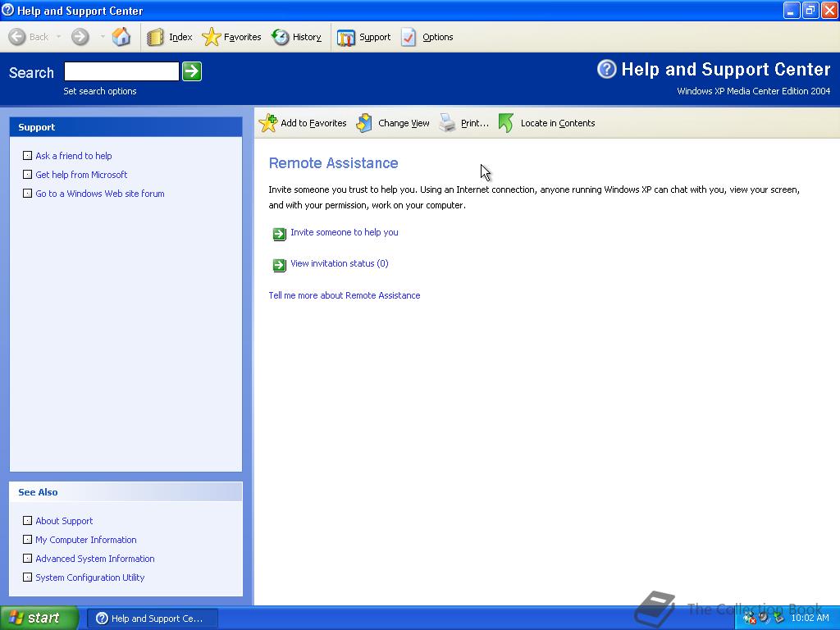Click the bullet box beside Ask a friend to help
The height and width of the screenshot is (630, 840).
27,155
